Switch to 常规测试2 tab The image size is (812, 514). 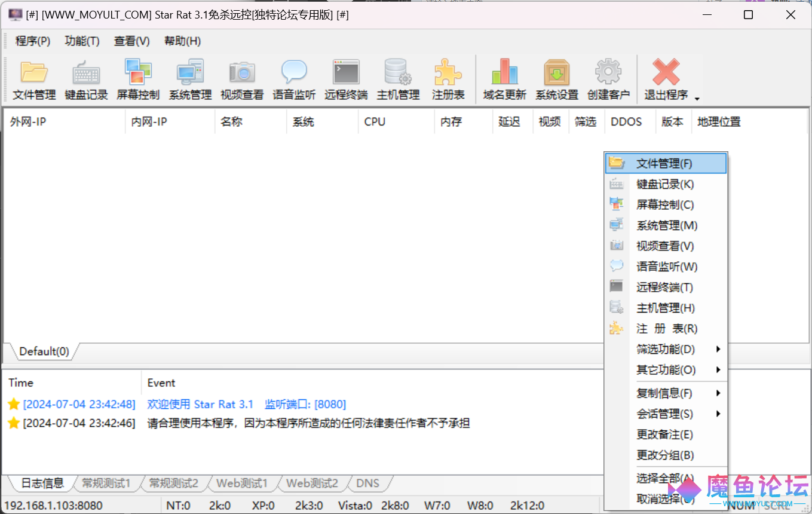[173, 483]
